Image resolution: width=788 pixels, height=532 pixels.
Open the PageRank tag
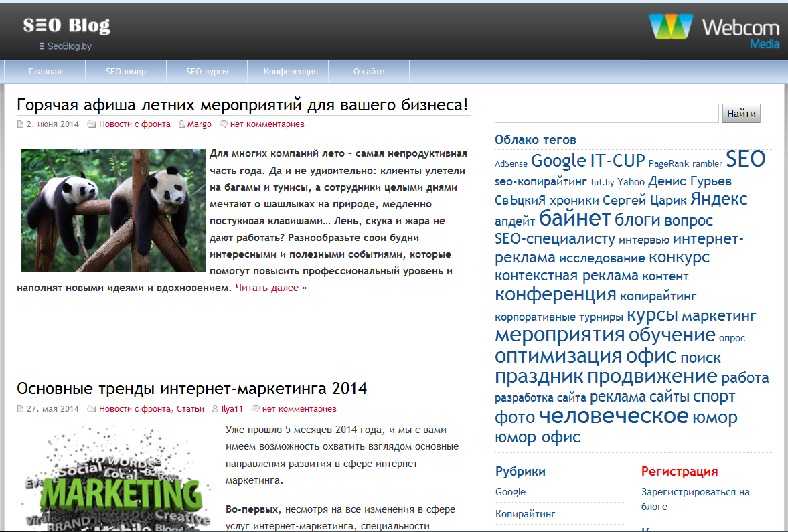point(668,163)
